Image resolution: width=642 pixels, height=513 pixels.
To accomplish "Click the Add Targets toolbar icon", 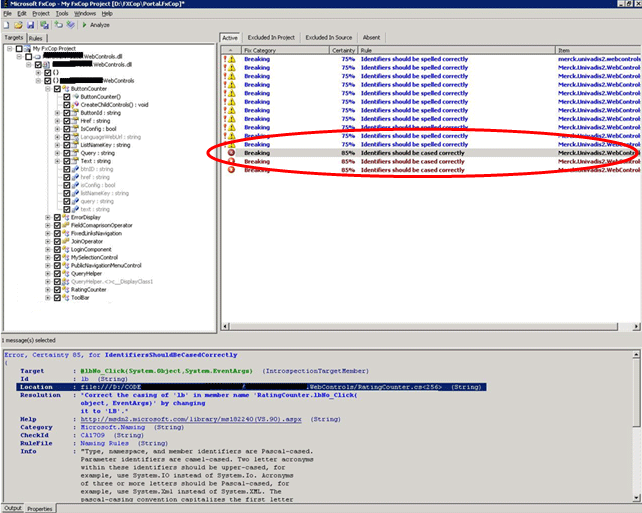I will tap(59, 25).
